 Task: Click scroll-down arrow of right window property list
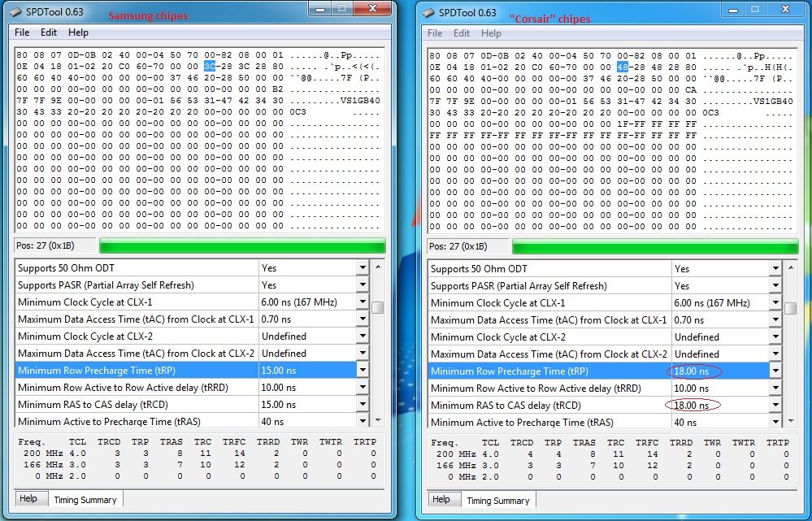coord(791,421)
